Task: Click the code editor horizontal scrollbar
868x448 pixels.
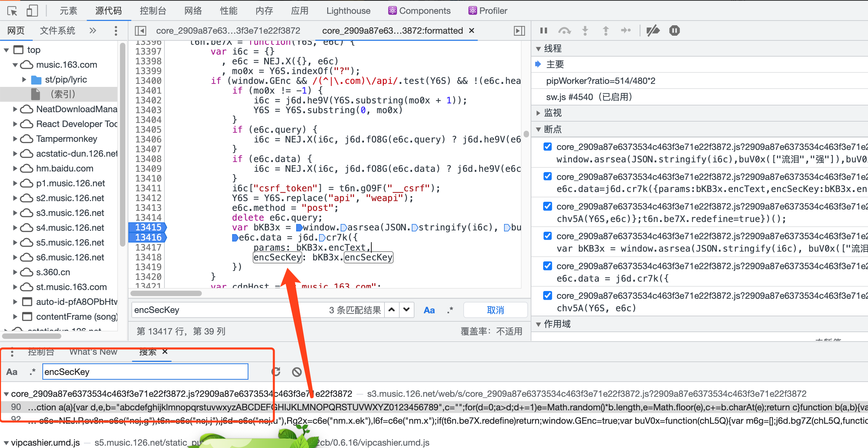Action: (x=166, y=293)
